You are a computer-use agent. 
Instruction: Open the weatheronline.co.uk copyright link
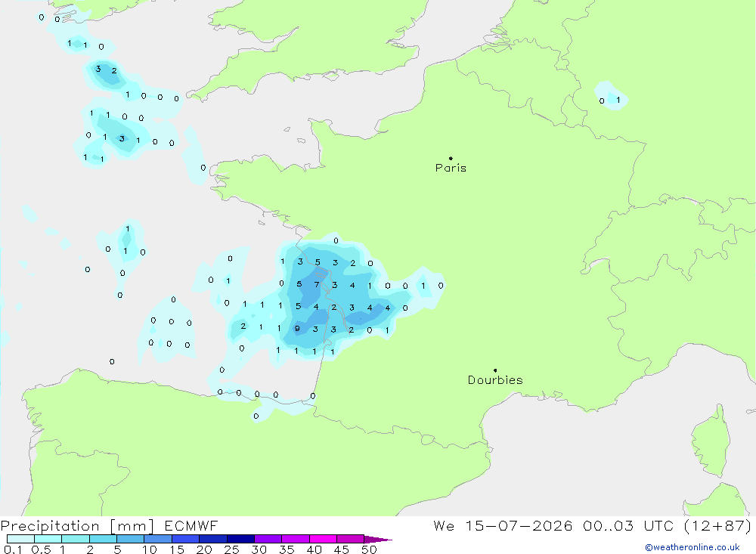[692, 547]
